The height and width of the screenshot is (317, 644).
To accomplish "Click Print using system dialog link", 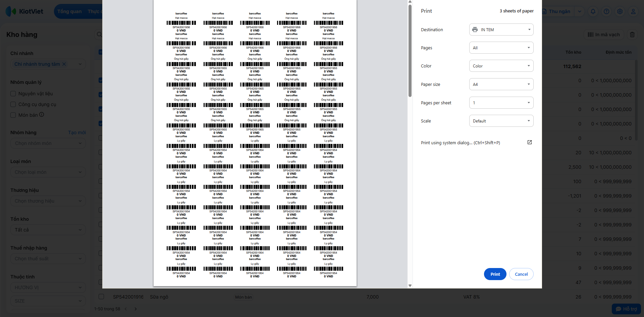I will 460,143.
